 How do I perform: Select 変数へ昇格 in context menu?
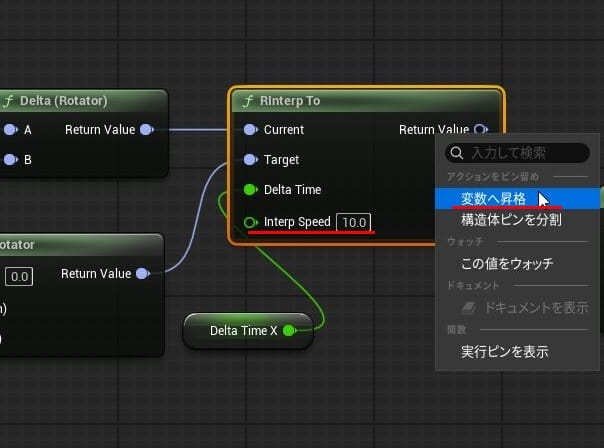pyautogui.click(x=517, y=199)
